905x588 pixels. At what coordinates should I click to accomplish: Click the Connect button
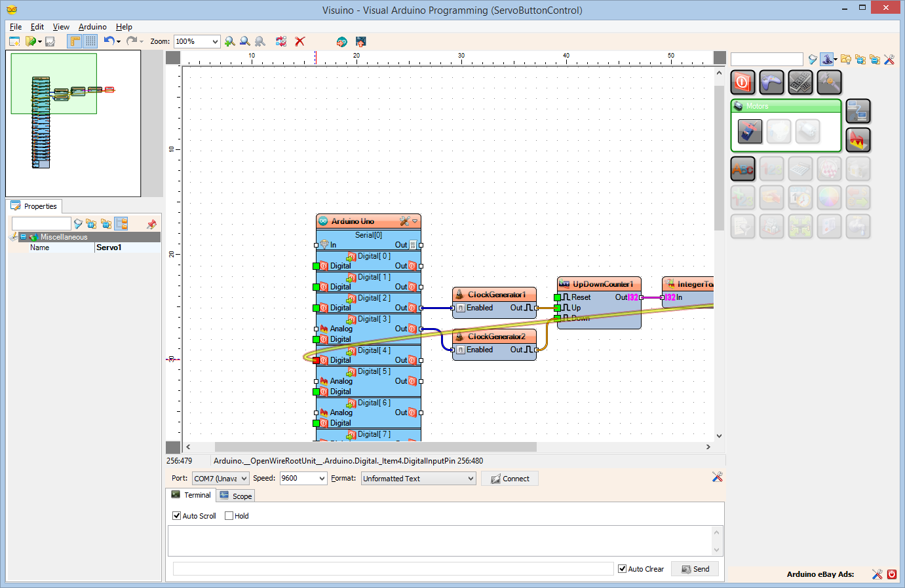tap(510, 479)
